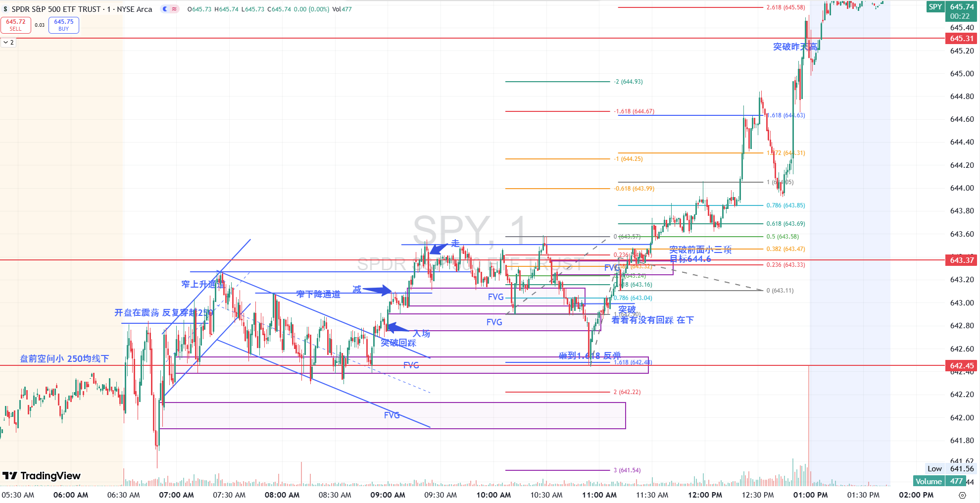Click the 645.31 red price axis label

point(962,39)
